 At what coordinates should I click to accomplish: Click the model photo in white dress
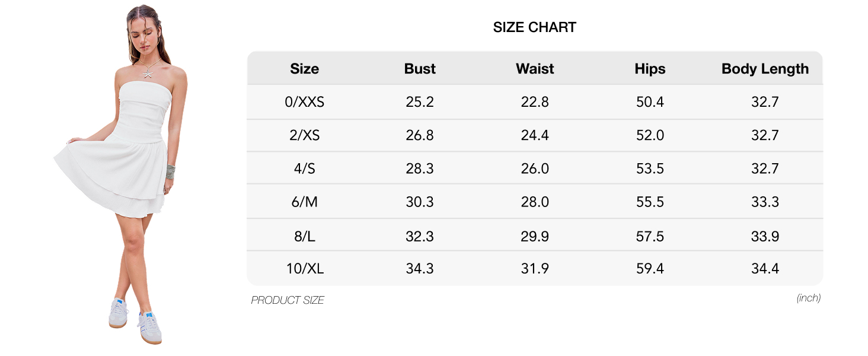[x=122, y=175]
